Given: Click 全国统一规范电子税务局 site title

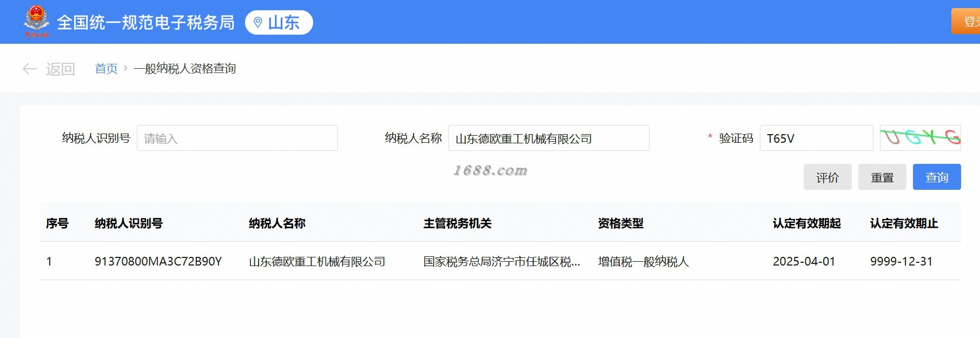Looking at the screenshot, I should pyautogui.click(x=146, y=23).
